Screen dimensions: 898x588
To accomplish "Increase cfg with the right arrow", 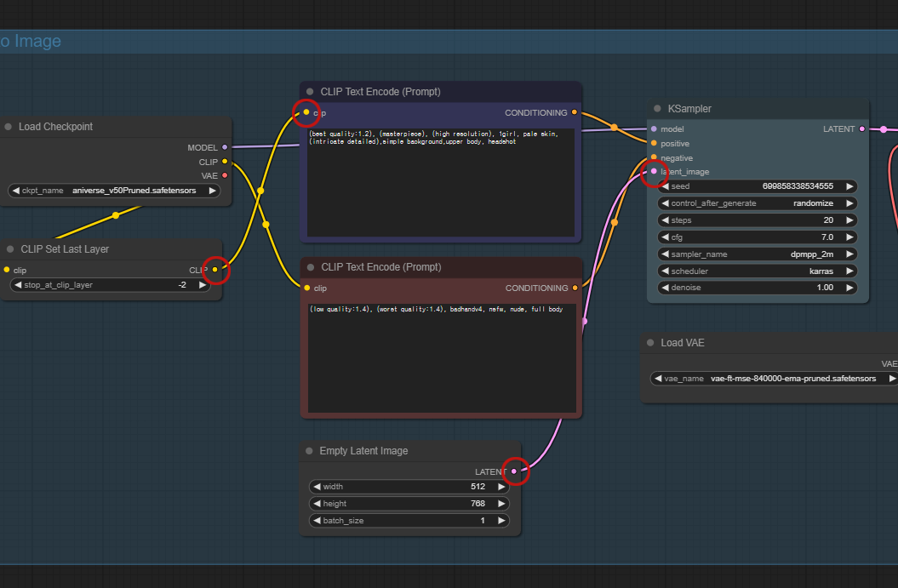I will [849, 237].
